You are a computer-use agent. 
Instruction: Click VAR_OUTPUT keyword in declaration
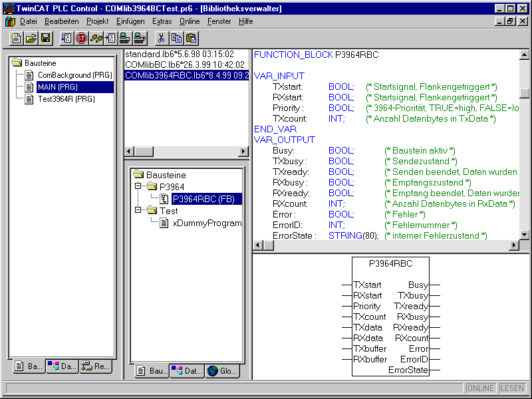tap(285, 140)
